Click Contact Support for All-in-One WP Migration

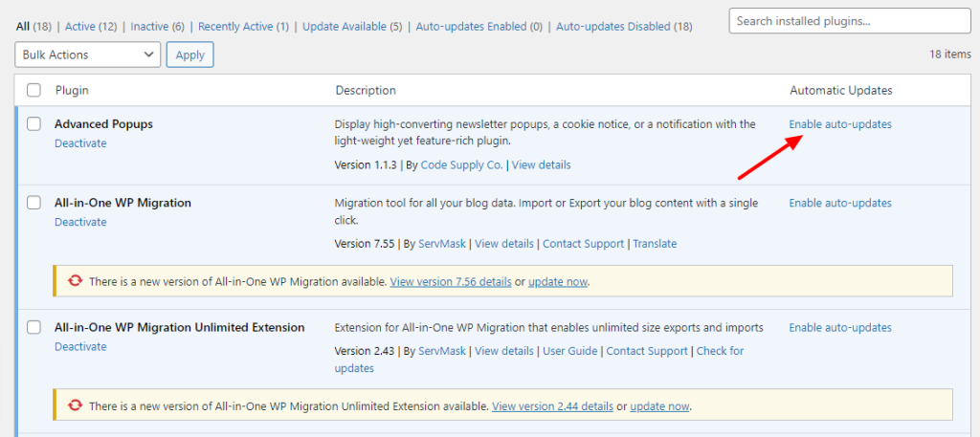coord(583,244)
